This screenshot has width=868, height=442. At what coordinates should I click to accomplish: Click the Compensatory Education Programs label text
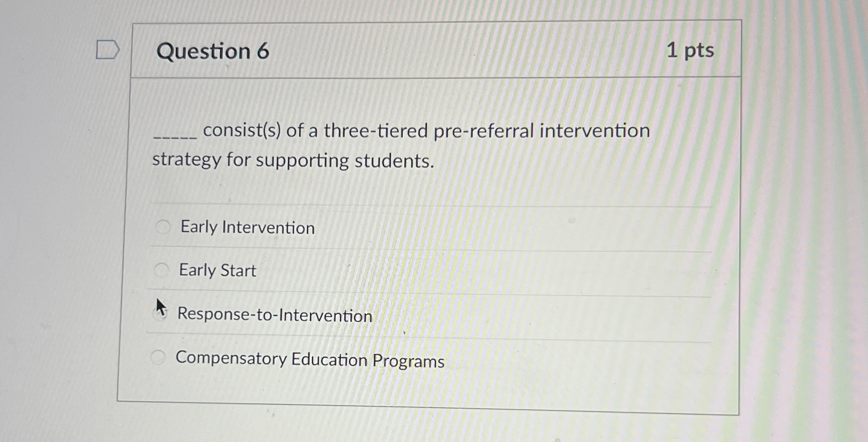(310, 359)
